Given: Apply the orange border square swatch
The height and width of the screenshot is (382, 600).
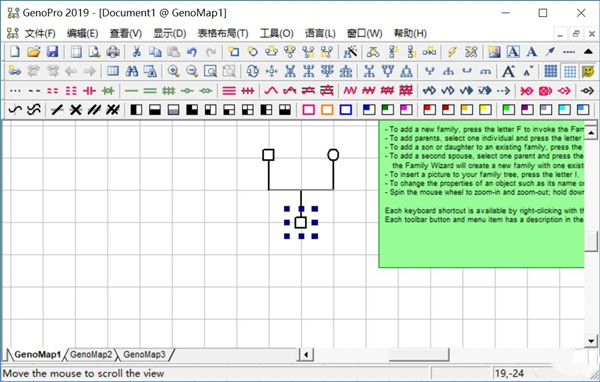Looking at the screenshot, I should (327, 110).
